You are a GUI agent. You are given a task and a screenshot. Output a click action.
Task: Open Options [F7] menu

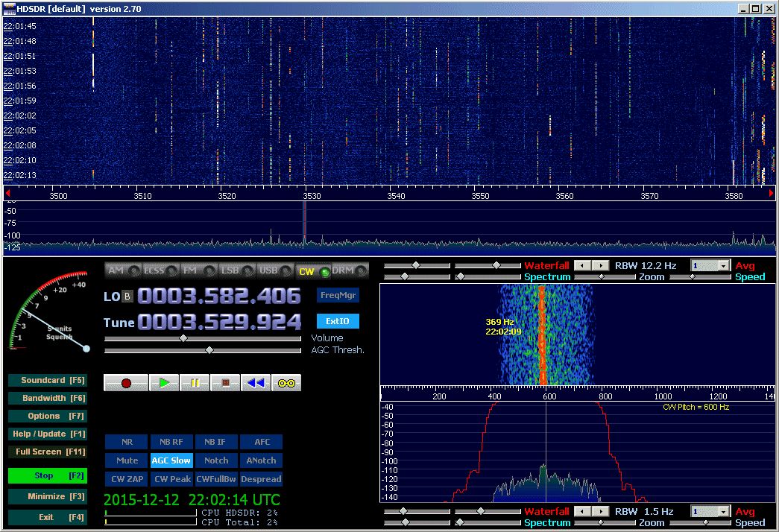point(48,416)
